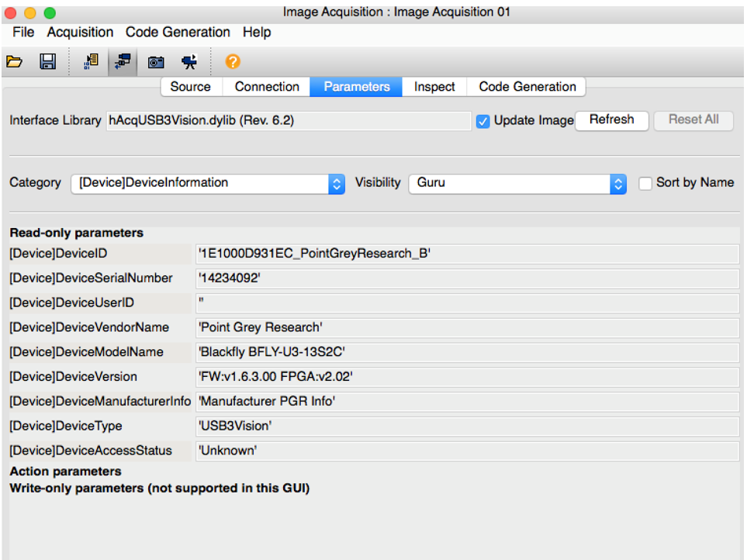Click the 'FW:v1.6.3.00 FPGA:v2.02' version value

468,377
